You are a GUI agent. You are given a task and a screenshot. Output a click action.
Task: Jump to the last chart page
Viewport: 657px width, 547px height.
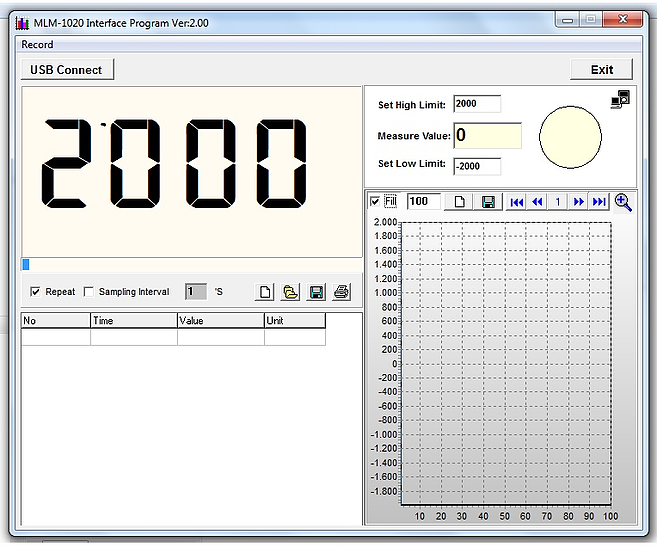[599, 202]
